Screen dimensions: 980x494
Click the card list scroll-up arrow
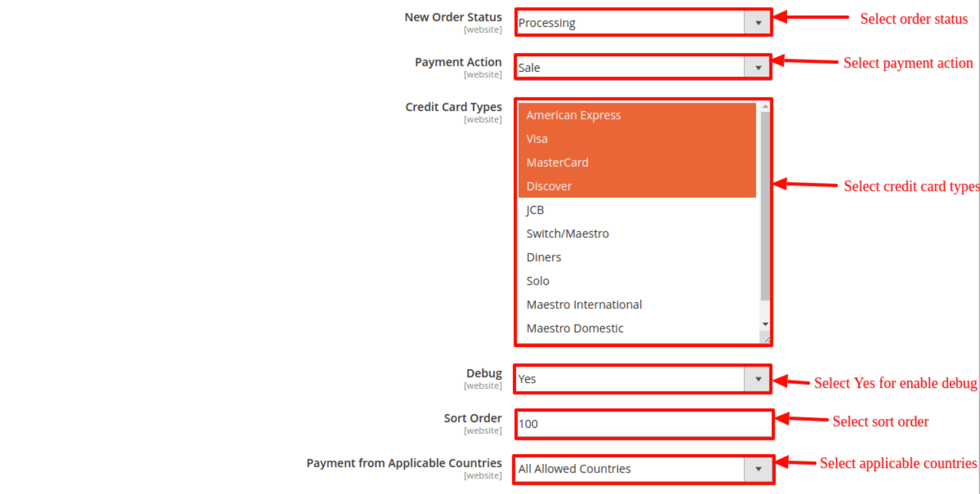(x=765, y=106)
